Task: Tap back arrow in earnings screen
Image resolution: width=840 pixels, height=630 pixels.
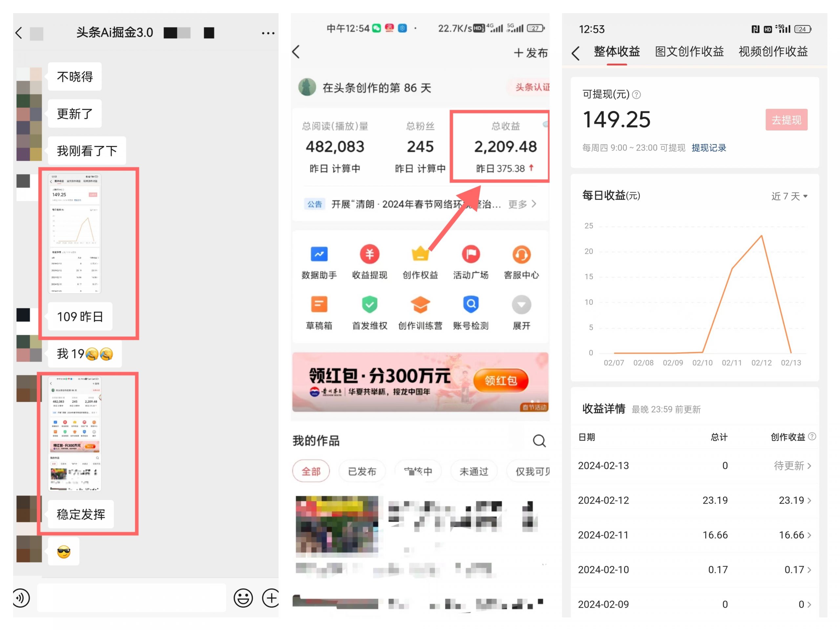Action: [x=576, y=53]
